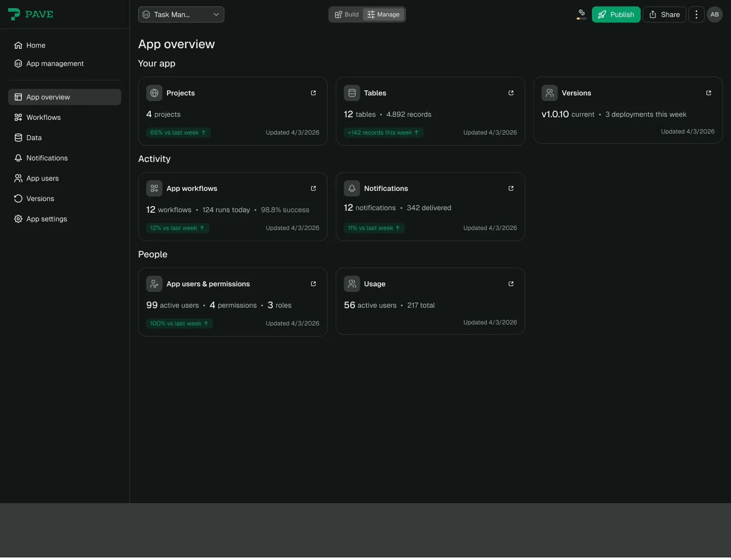Click the App workflows card icon
The image size is (731, 560).
[x=154, y=188]
